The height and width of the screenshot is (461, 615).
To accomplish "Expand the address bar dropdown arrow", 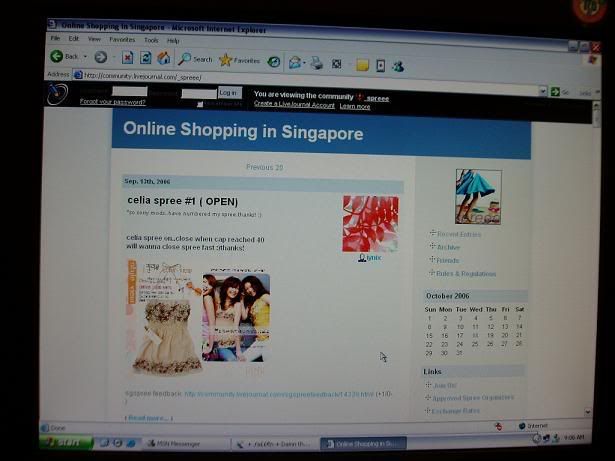I will pos(543,91).
